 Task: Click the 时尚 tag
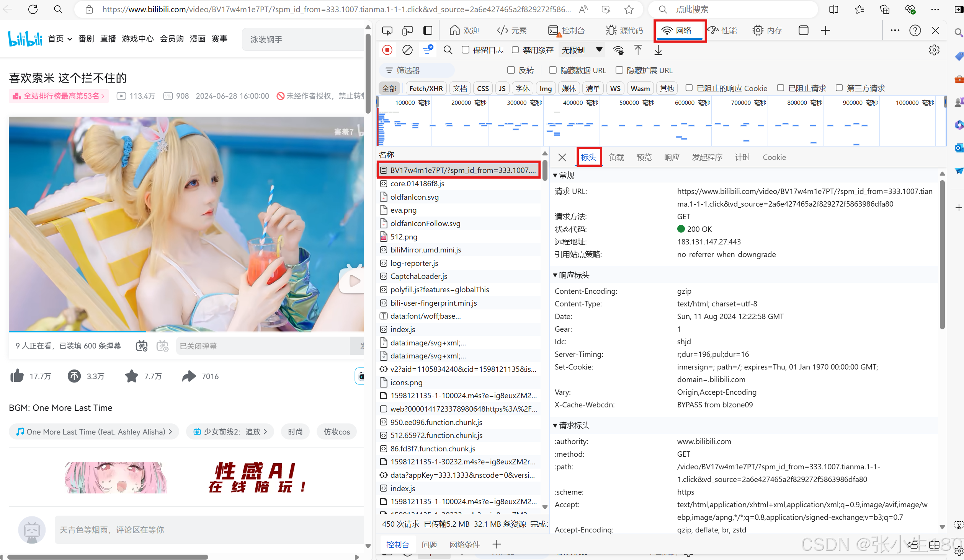pos(295,431)
